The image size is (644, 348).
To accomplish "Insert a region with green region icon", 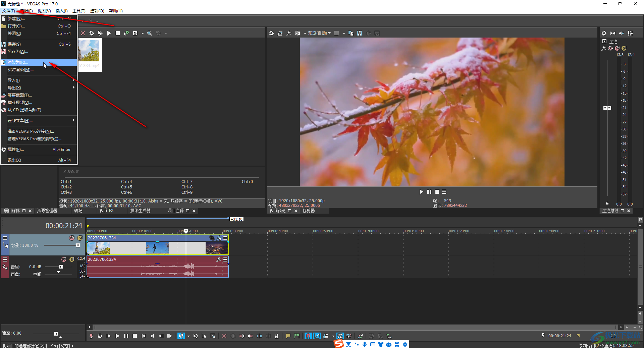I will 297,336.
